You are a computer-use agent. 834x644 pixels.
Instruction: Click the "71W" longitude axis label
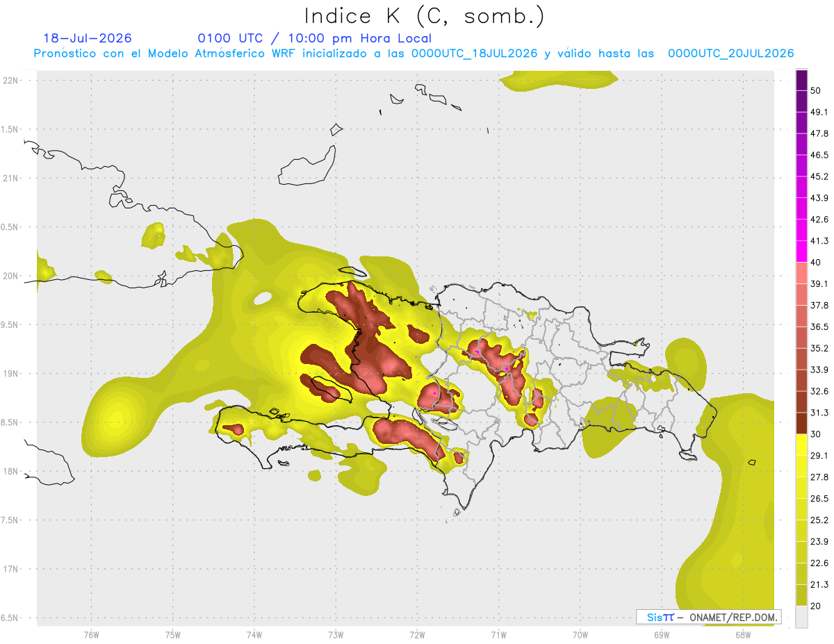click(498, 634)
